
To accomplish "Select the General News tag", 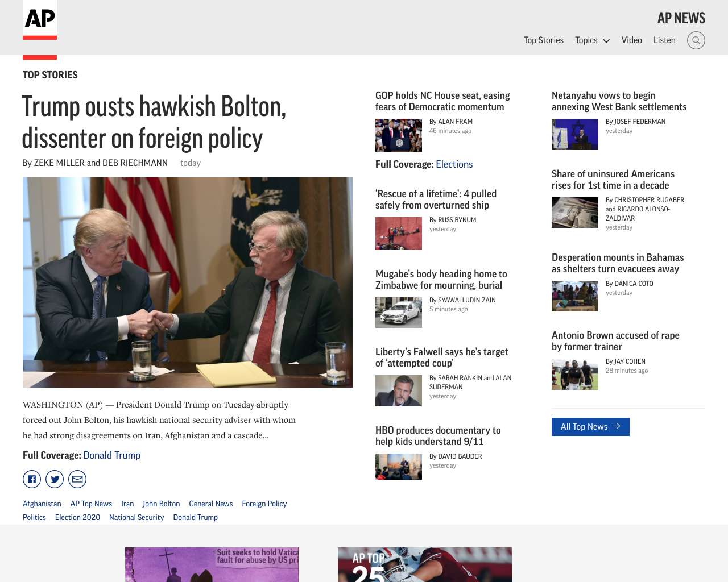I will point(211,504).
